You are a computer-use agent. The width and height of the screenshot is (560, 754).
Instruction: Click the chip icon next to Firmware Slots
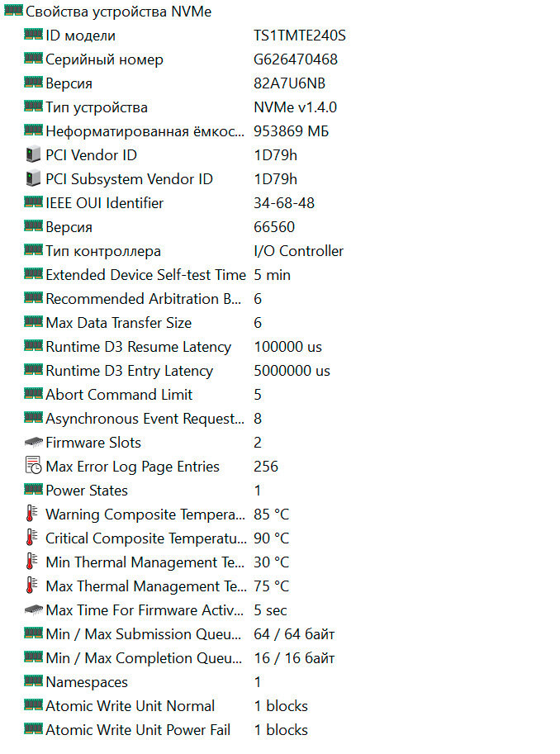coord(33,442)
